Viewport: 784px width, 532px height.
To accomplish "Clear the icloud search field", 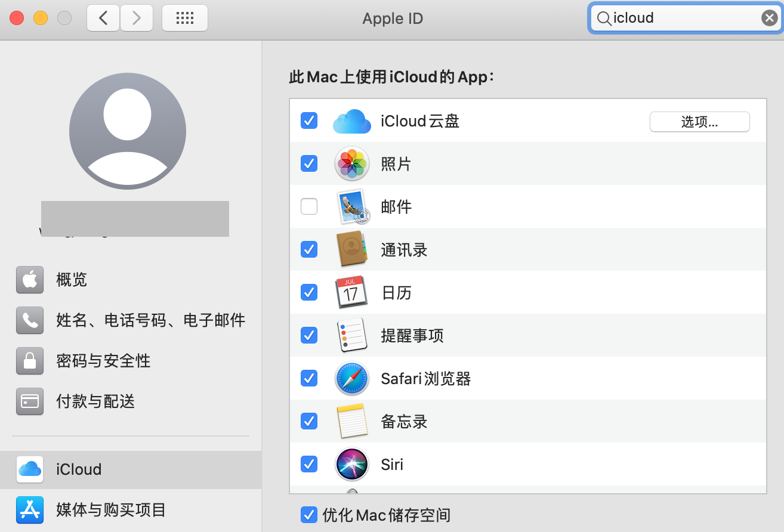I will pos(769,18).
